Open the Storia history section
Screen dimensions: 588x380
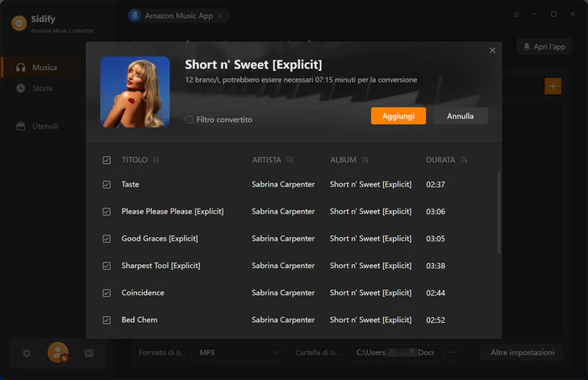click(42, 88)
